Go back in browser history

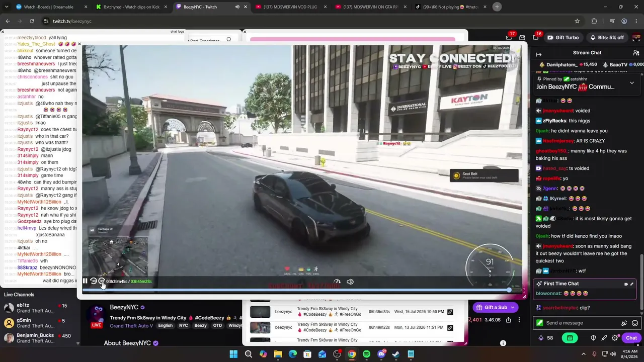[8, 21]
